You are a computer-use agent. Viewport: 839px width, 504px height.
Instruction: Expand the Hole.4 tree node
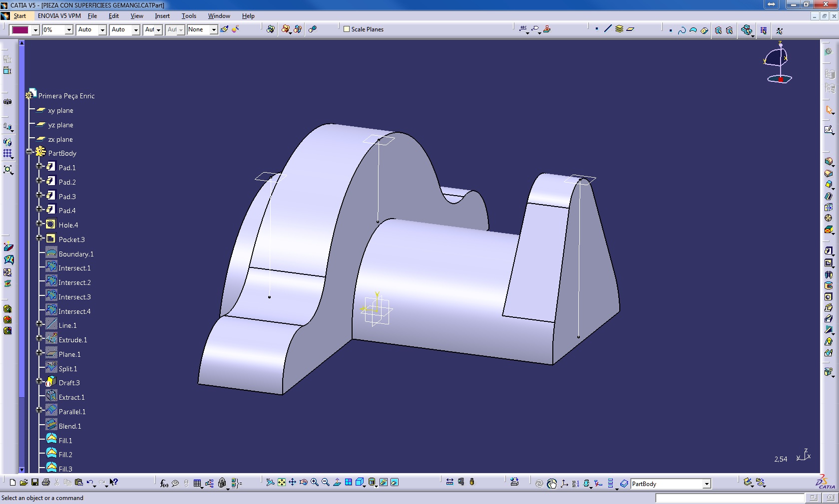tap(39, 224)
